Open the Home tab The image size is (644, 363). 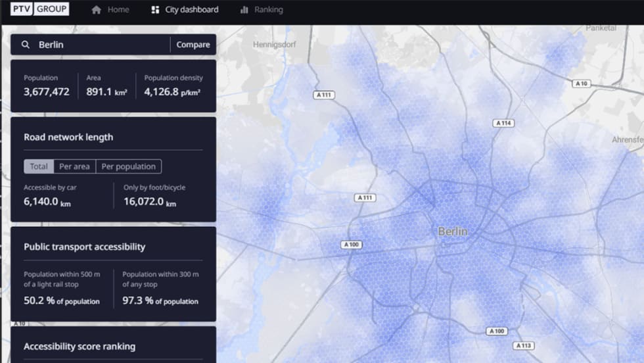[118, 10]
